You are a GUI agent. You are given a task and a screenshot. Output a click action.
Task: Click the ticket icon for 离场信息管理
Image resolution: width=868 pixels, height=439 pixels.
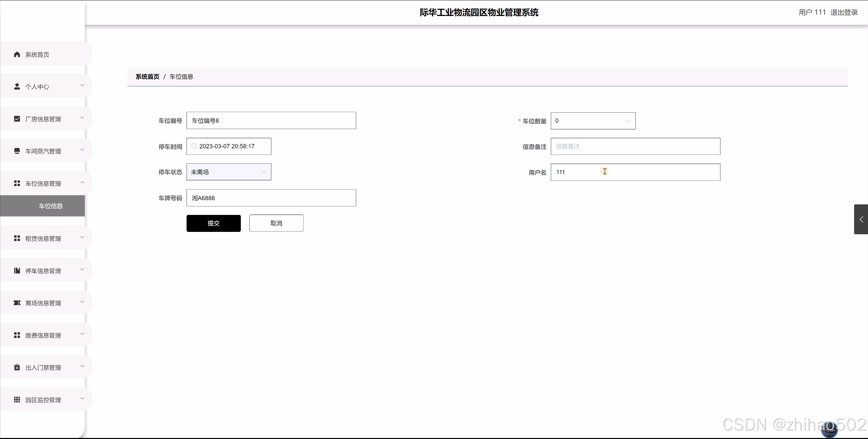pos(17,303)
